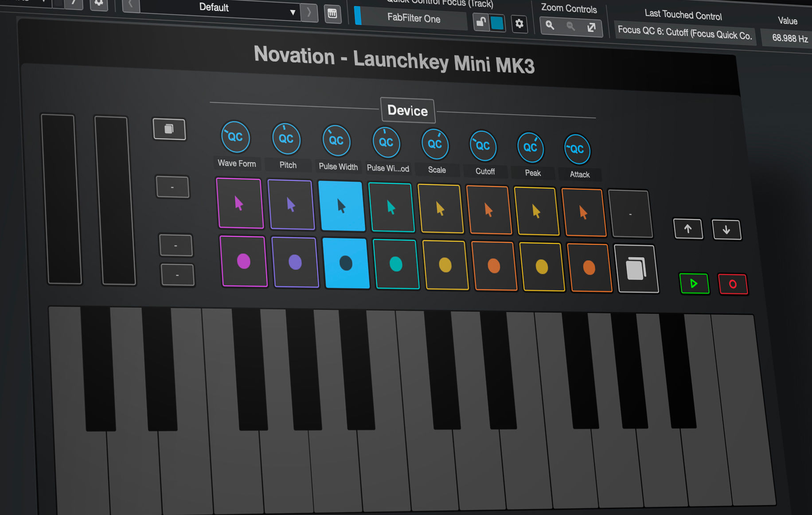812x515 pixels.
Task: Open Quick Control Focus settings gear
Action: point(519,24)
